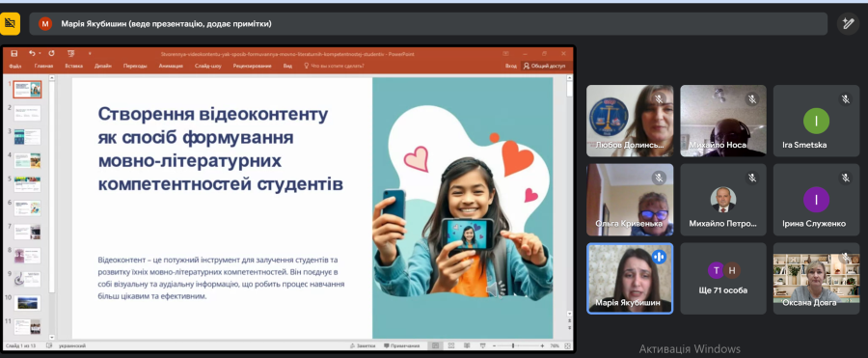868x358 pixels.
Task: Switch to Reading view icon
Action: pos(467,345)
